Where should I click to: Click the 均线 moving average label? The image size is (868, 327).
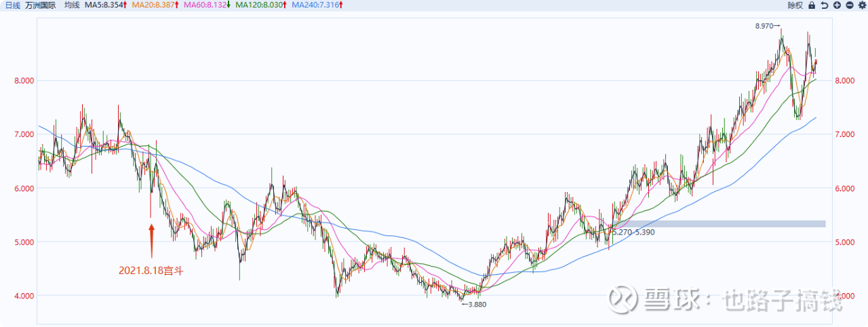[x=72, y=5]
